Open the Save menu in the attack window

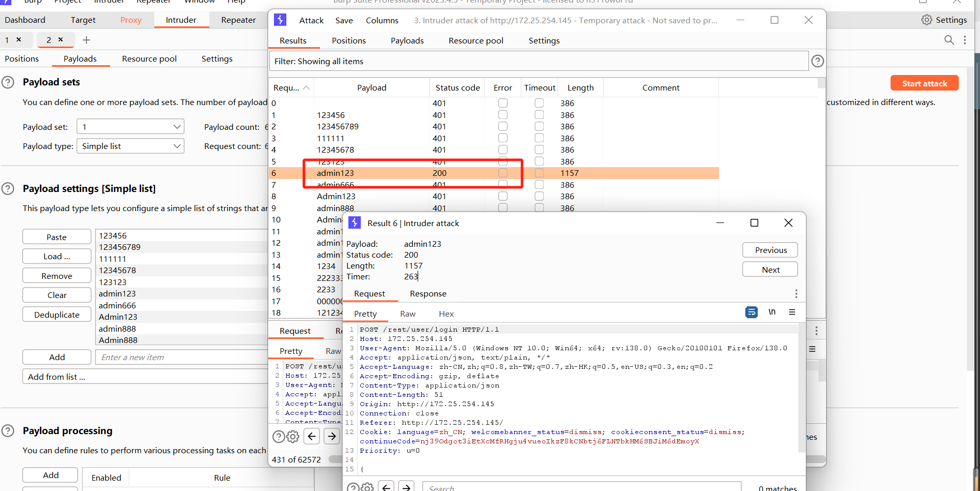344,20
